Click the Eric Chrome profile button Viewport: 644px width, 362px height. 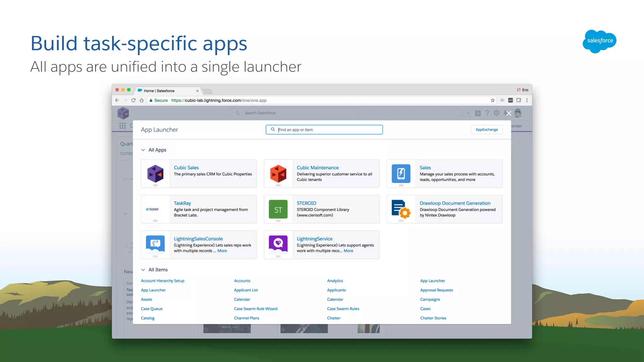523,90
